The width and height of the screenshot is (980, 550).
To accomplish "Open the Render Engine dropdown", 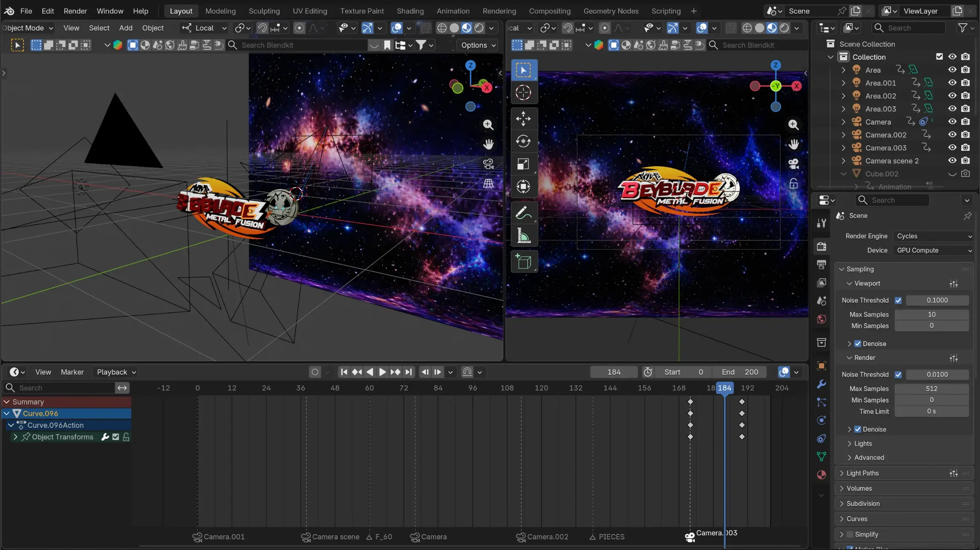I will tap(933, 236).
